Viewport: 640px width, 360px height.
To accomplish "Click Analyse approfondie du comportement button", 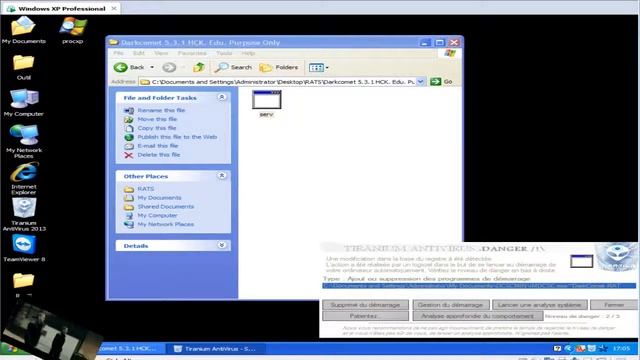I will 478,316.
